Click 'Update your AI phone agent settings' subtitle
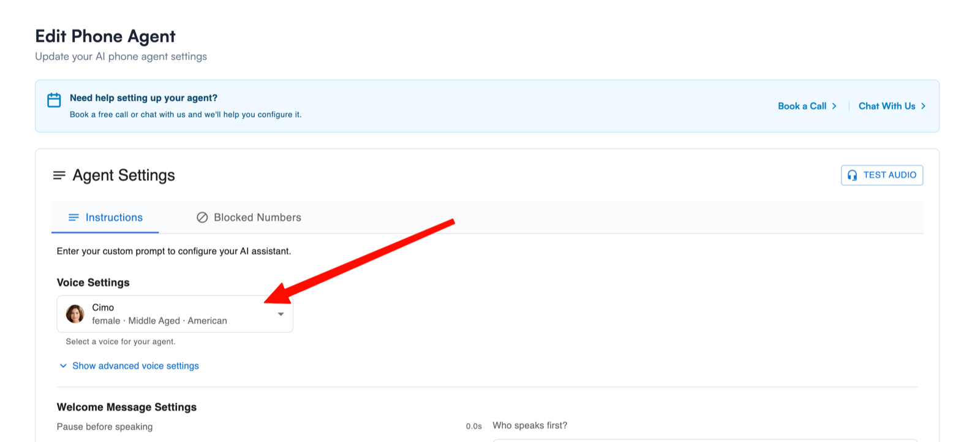This screenshot has height=442, width=980. coord(121,56)
